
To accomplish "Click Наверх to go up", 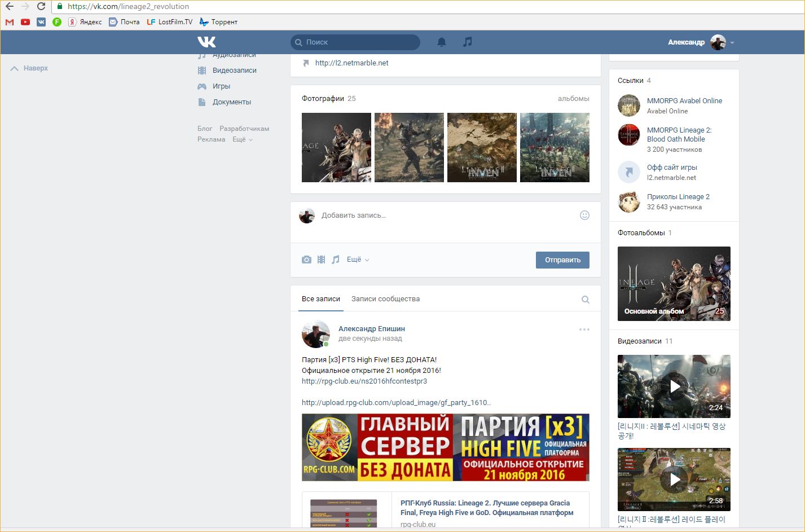I will tap(29, 68).
